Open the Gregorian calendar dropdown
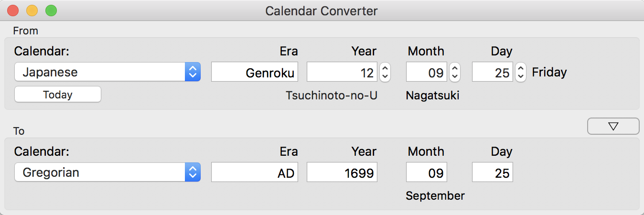This screenshot has height=215, width=644. 107,172
